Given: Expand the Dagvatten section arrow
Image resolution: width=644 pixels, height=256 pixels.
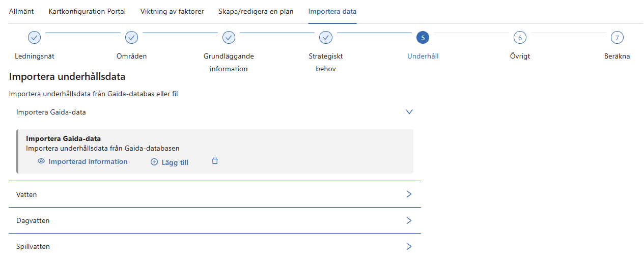Looking at the screenshot, I should 409,220.
